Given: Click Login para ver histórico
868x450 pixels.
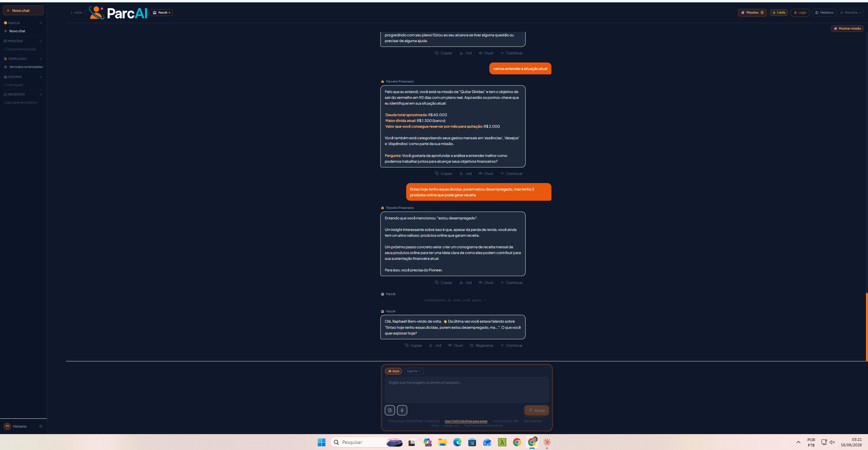Looking at the screenshot, I should pos(20,103).
